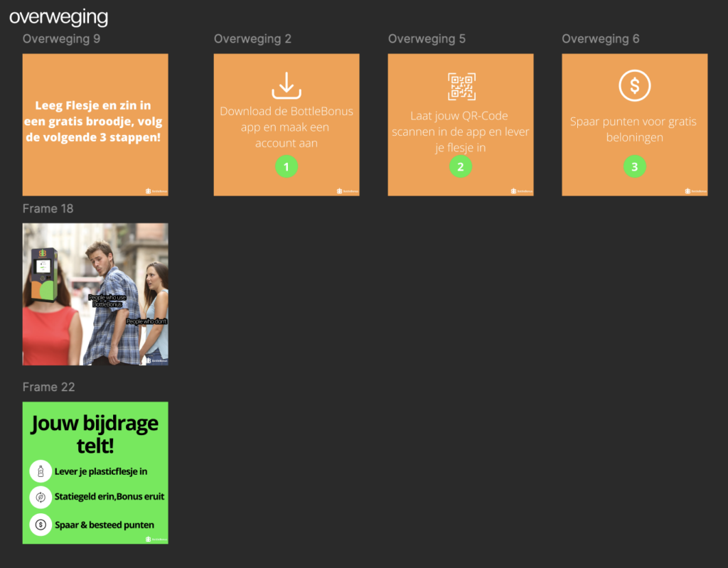Click the dollar coin icon in Overweging 6
The width and height of the screenshot is (728, 568).
(x=635, y=85)
